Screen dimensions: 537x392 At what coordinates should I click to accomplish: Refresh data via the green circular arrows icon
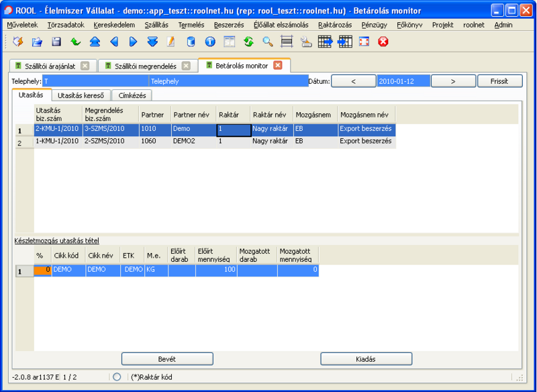pyautogui.click(x=248, y=42)
